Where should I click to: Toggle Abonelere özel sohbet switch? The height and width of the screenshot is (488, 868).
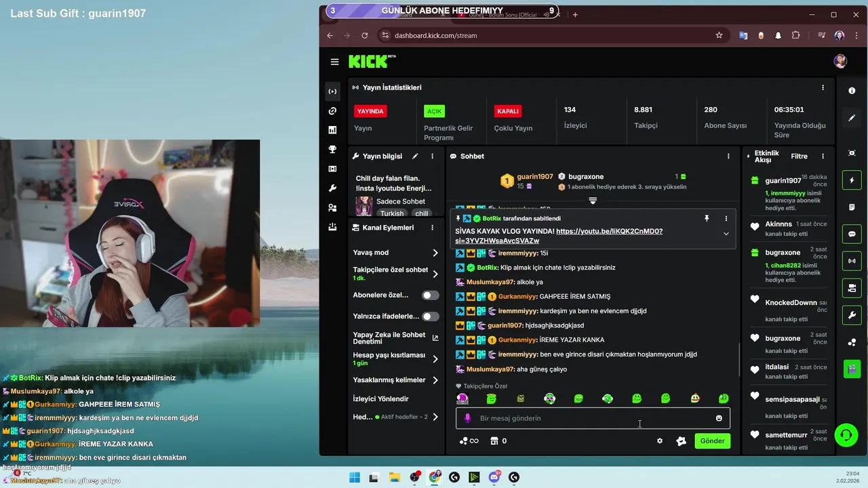pyautogui.click(x=430, y=296)
